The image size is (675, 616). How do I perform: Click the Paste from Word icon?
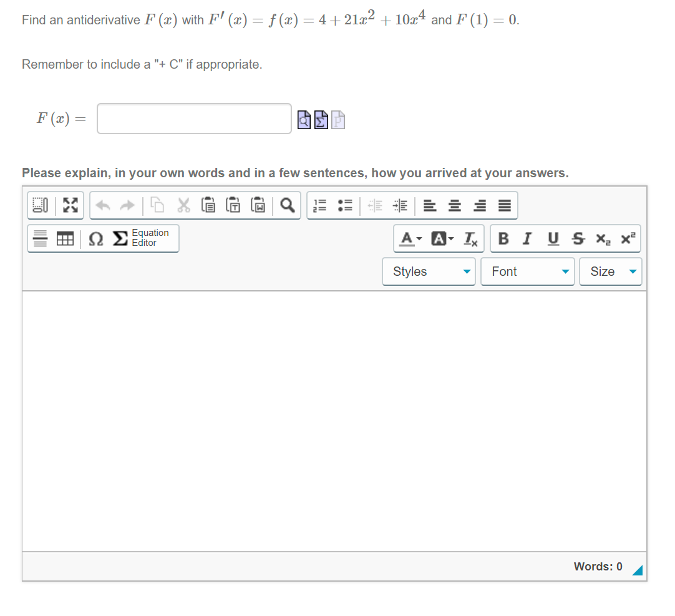[258, 205]
